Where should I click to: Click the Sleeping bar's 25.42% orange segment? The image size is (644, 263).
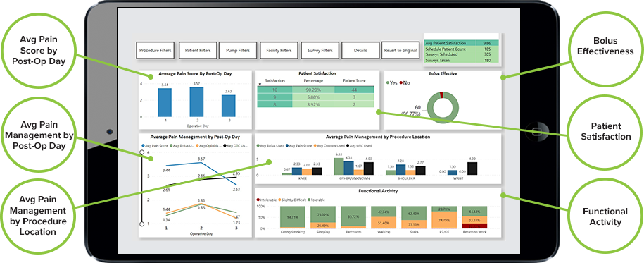pos(323,225)
